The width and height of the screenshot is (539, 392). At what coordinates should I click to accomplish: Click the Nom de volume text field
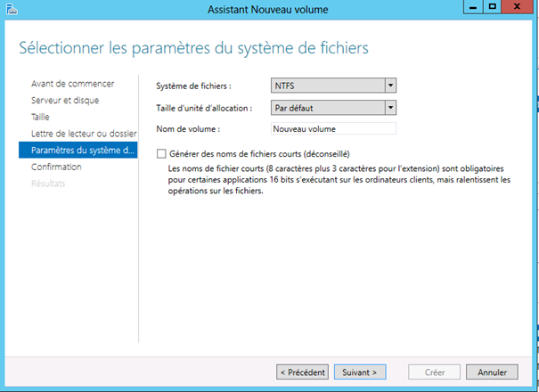point(332,129)
